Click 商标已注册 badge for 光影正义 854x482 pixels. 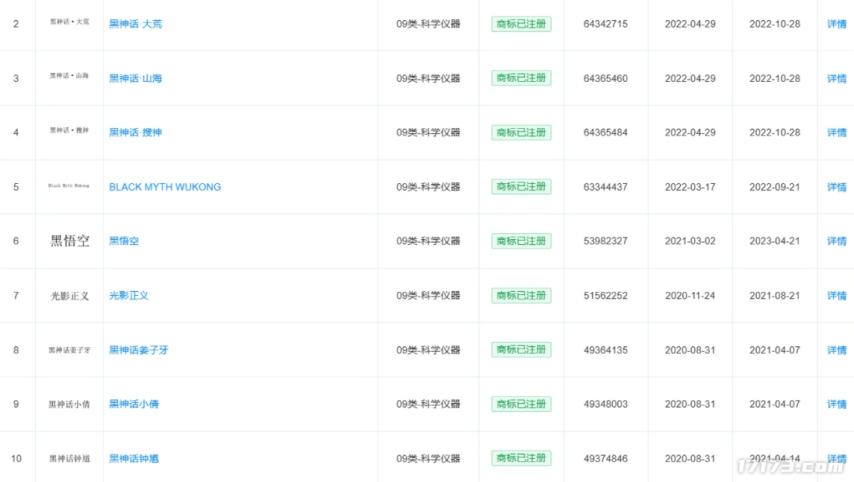tap(521, 295)
